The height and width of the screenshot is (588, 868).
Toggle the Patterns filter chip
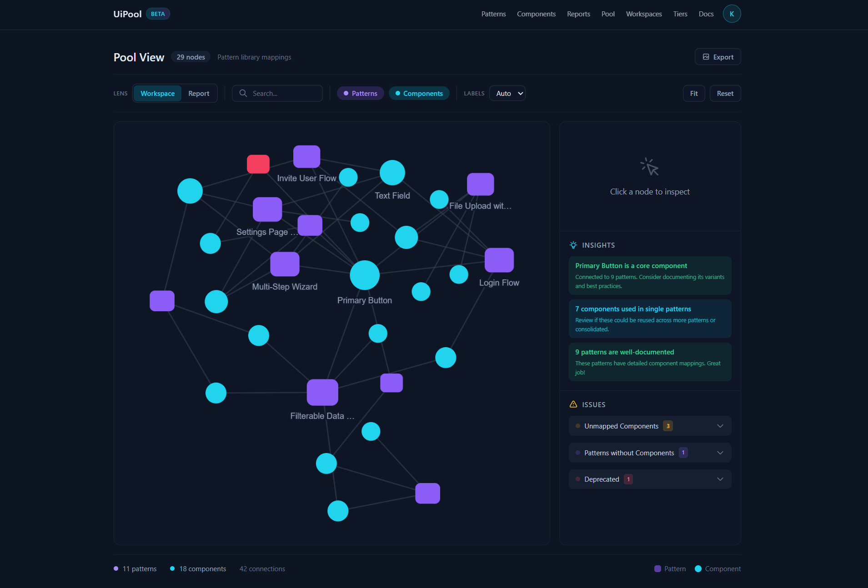click(x=360, y=93)
